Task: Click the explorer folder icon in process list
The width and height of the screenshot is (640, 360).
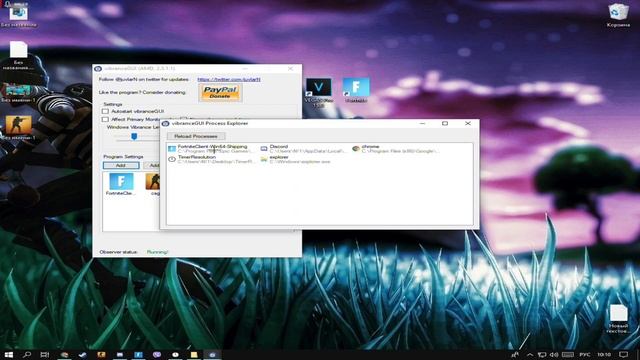Action: [x=264, y=159]
